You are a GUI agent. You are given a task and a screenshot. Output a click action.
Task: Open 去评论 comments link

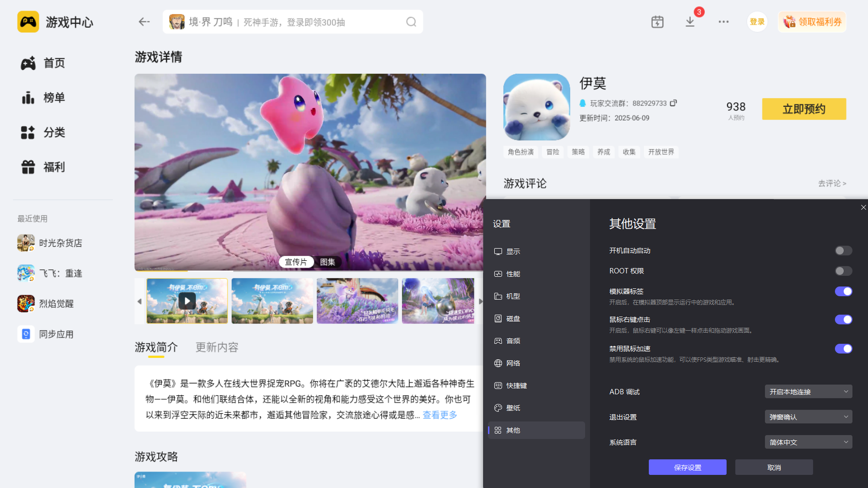[x=832, y=184]
